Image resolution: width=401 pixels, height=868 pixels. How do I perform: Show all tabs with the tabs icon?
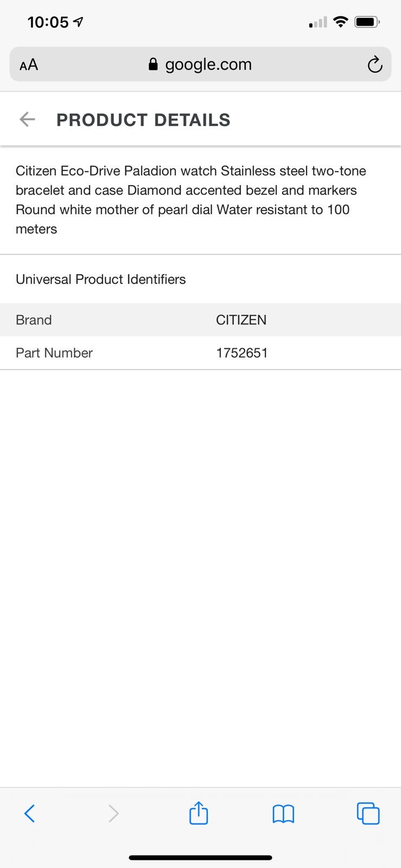coord(368,813)
